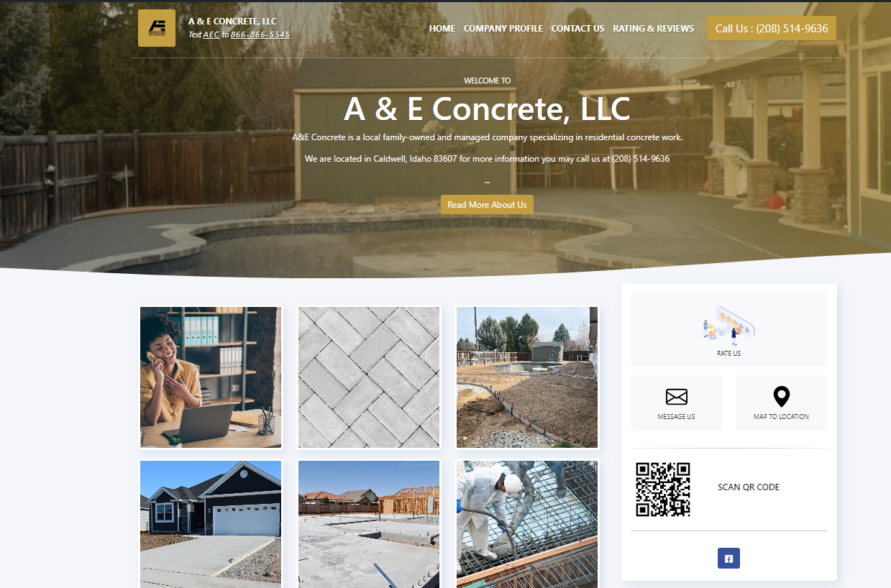
Task: Open the Map to Location pin icon
Action: 781,397
